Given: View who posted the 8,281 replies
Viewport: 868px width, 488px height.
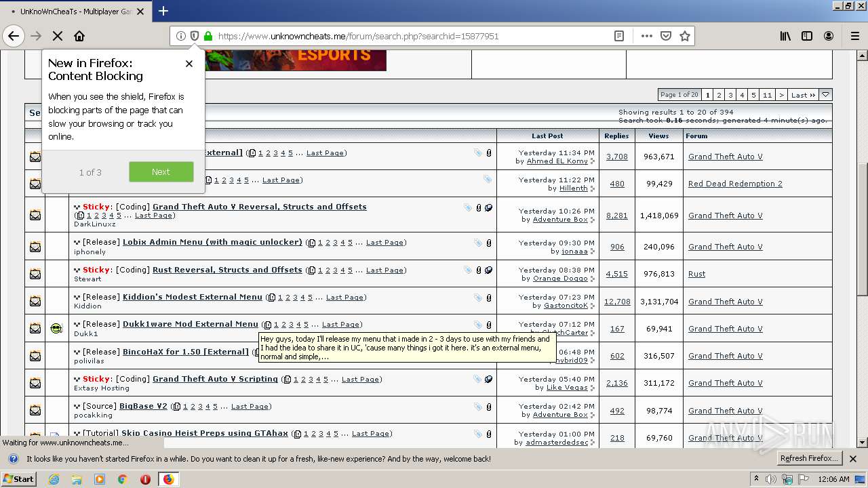Looking at the screenshot, I should pyautogui.click(x=617, y=216).
